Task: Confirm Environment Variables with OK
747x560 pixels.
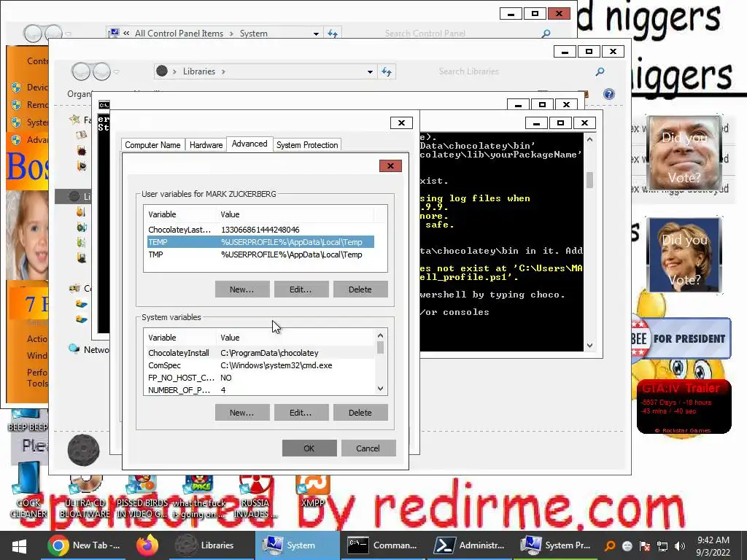Action: click(x=309, y=448)
